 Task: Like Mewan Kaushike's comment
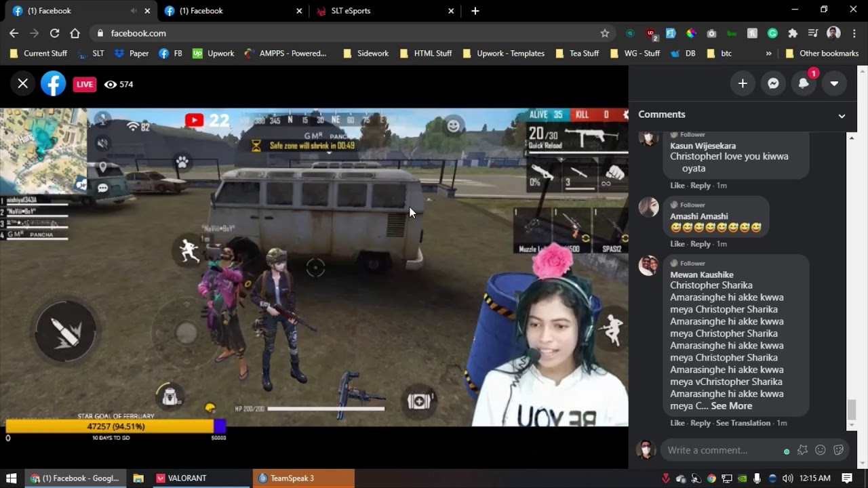coord(677,423)
